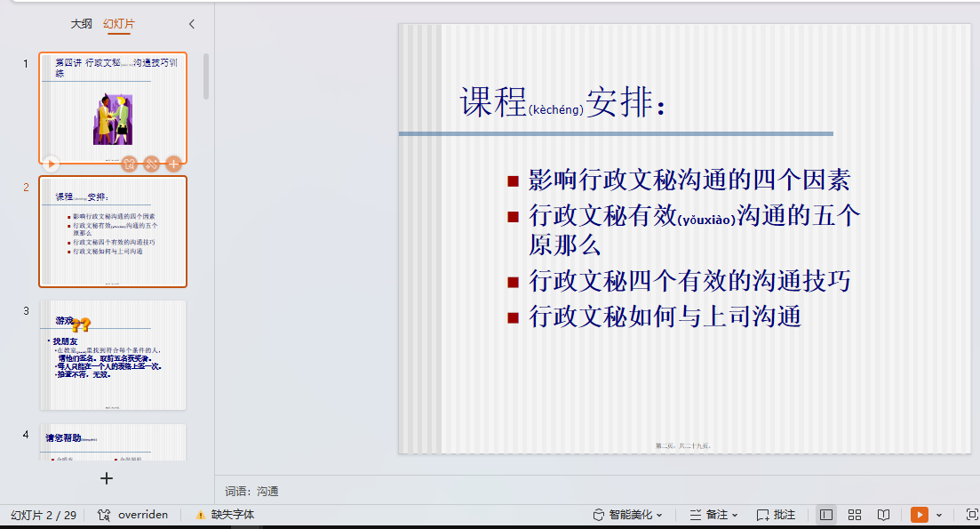Click bullet 行政文秘有效沟通的五个原那么

(x=694, y=229)
